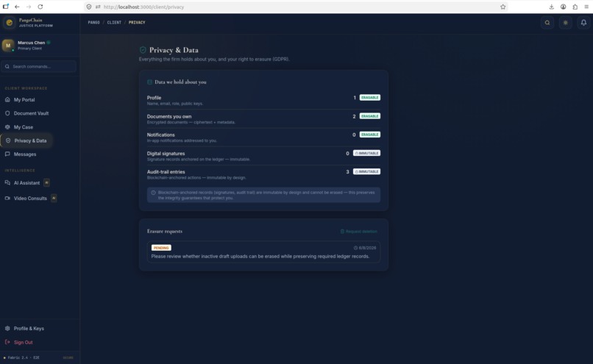Click the 'Data we hold about you' icon

pos(150,82)
